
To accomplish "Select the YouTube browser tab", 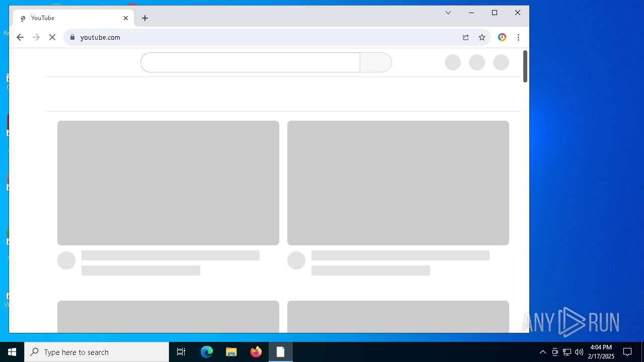I will pos(73,18).
